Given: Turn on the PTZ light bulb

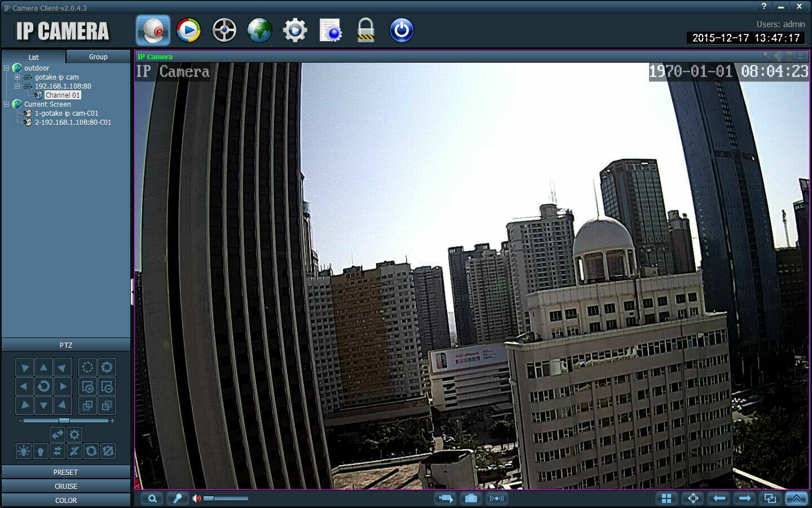Looking at the screenshot, I should click(x=23, y=451).
